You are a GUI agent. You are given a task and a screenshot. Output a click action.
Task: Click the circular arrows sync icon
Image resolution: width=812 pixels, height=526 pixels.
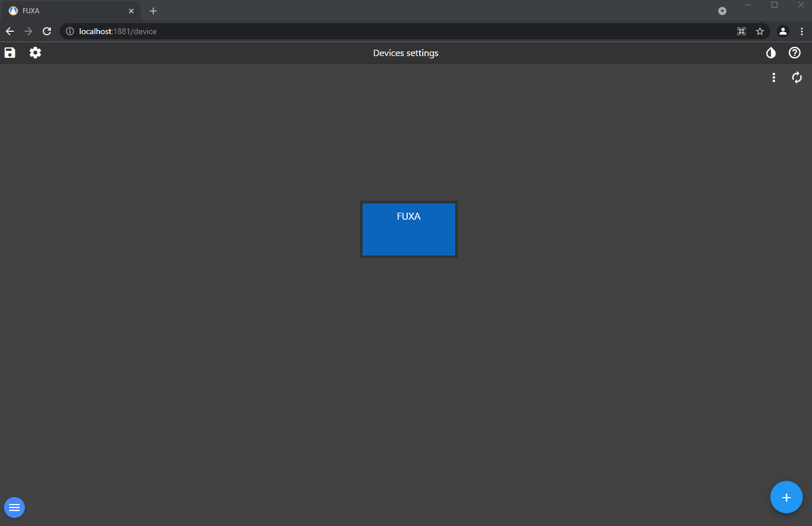click(796, 77)
